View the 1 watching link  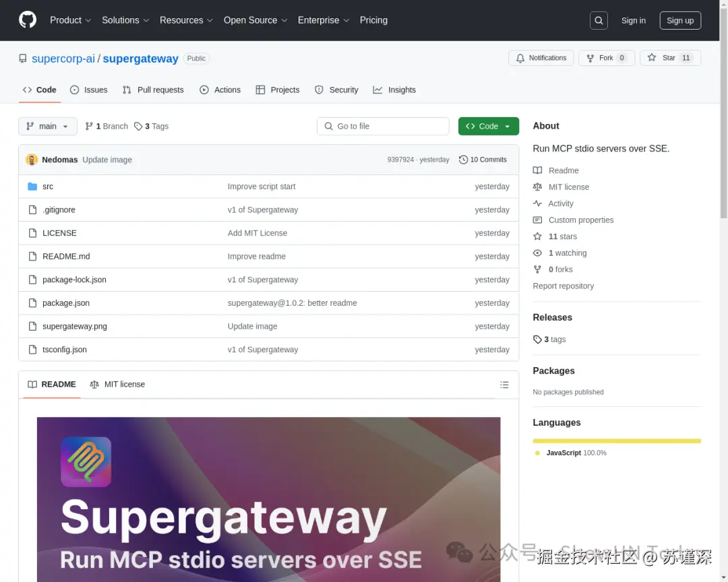coord(560,253)
